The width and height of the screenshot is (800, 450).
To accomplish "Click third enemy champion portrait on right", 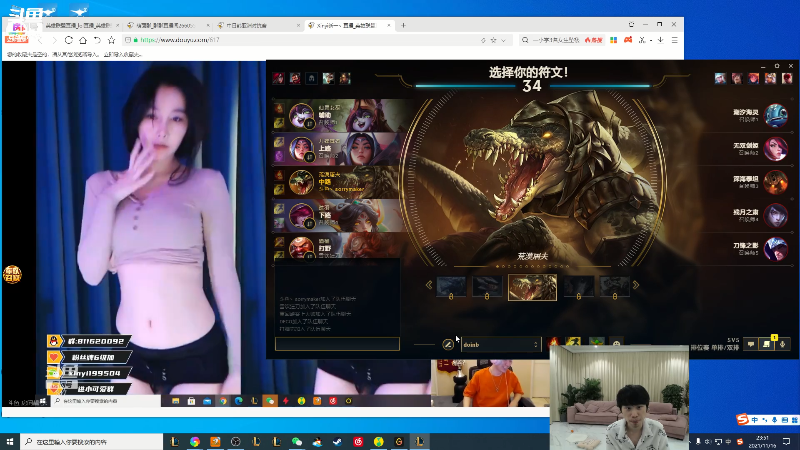I will [776, 182].
